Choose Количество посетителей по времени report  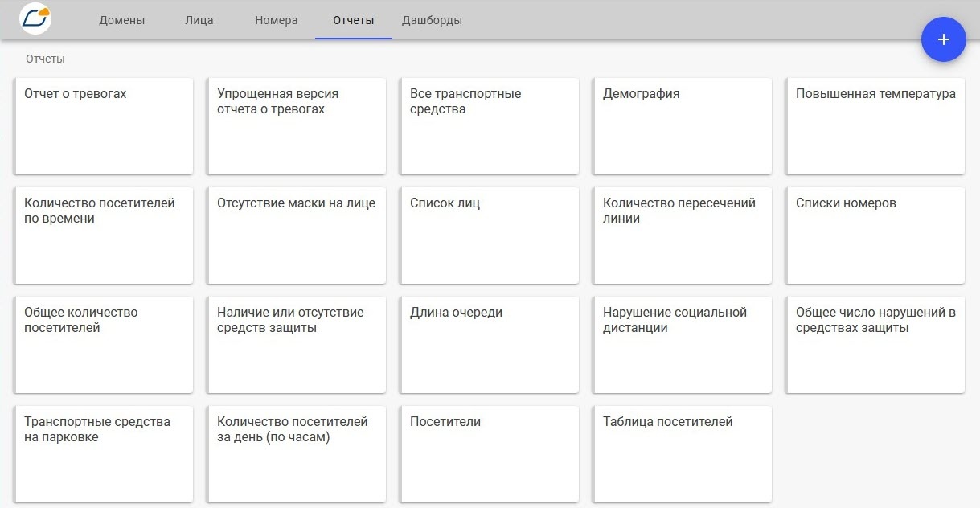(104, 236)
